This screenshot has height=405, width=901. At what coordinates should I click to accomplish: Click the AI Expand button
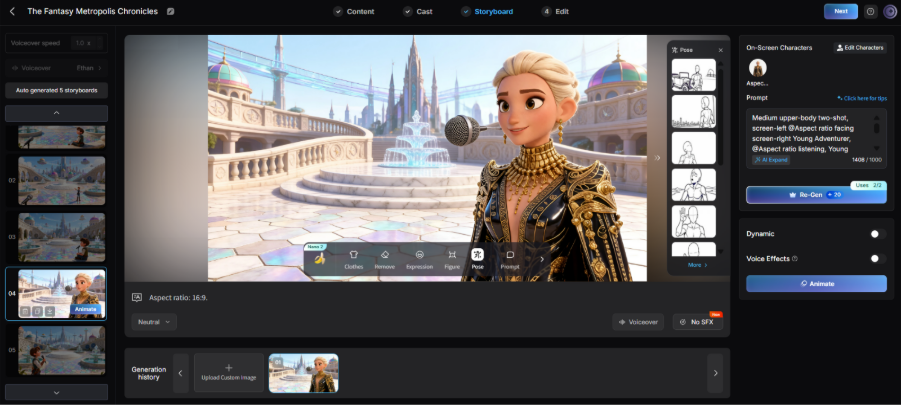click(771, 160)
